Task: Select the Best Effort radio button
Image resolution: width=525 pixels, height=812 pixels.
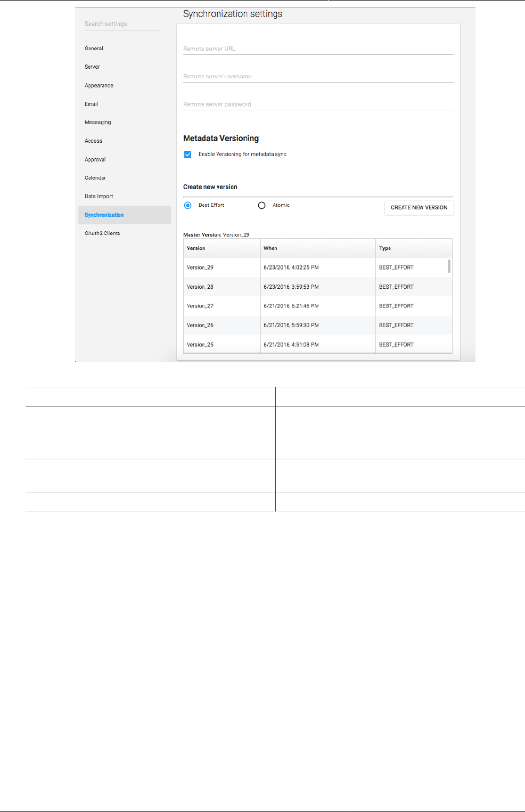Action: click(188, 206)
